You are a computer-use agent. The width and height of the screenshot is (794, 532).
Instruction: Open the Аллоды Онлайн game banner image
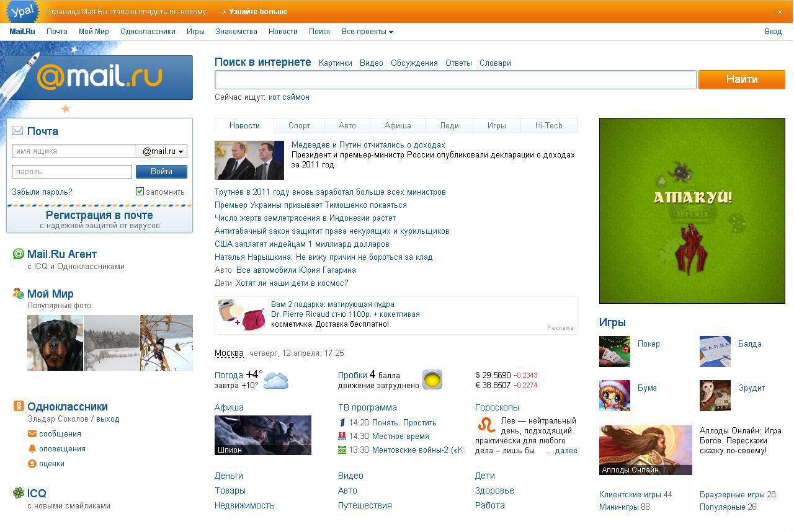tap(646, 450)
